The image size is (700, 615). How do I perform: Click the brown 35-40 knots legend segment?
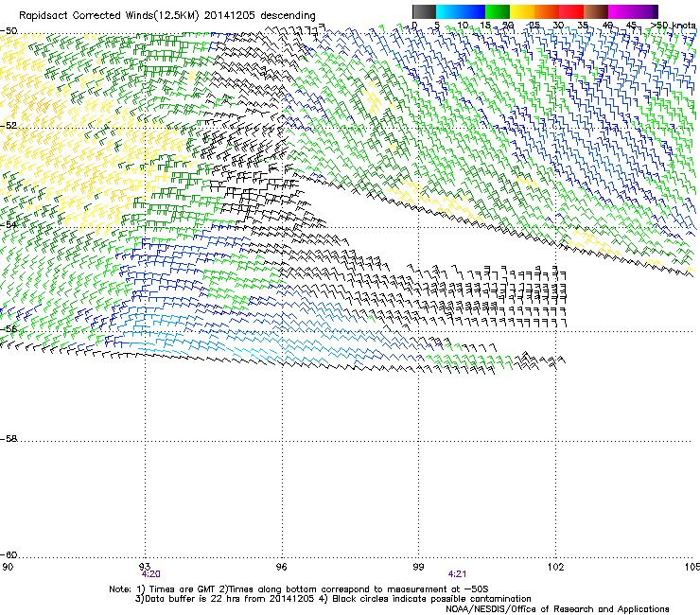pyautogui.click(x=596, y=11)
